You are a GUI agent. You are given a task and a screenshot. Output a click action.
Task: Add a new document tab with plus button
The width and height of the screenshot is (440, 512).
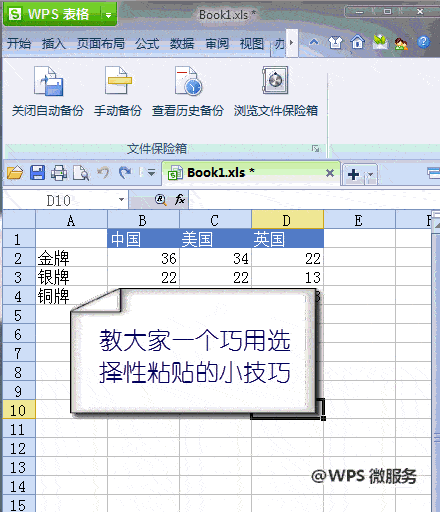pos(353,174)
